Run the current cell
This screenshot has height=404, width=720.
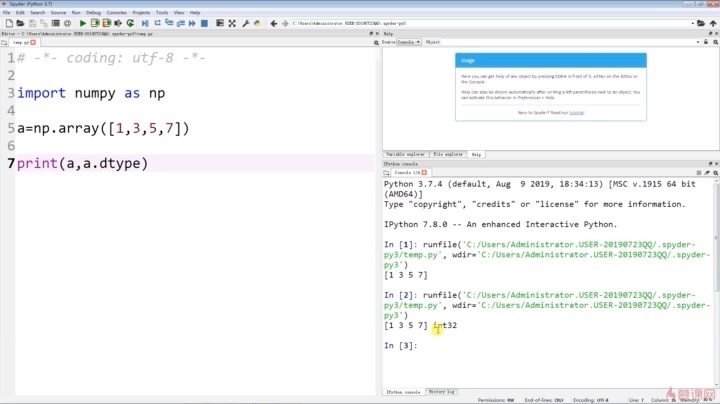click(95, 23)
